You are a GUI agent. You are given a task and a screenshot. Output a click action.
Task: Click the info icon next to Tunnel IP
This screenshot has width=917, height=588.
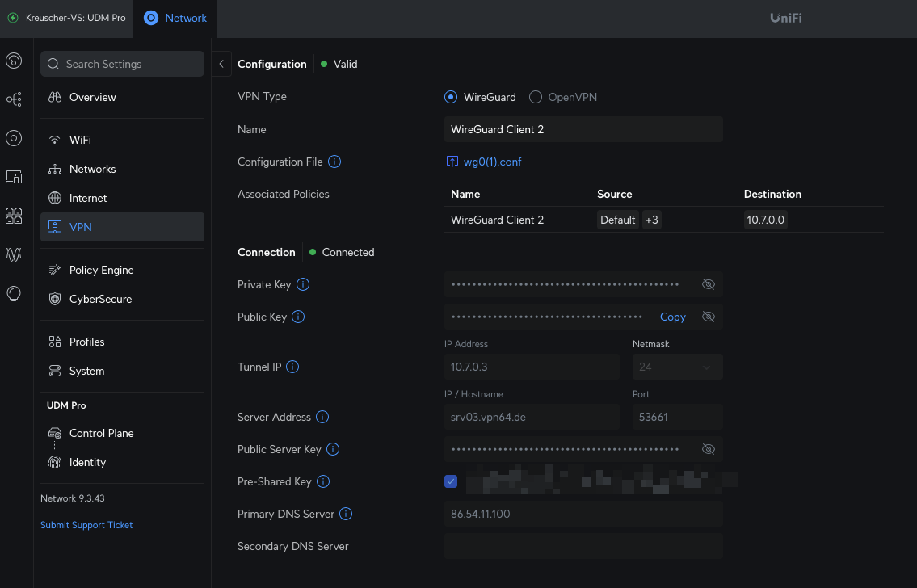tap(292, 367)
